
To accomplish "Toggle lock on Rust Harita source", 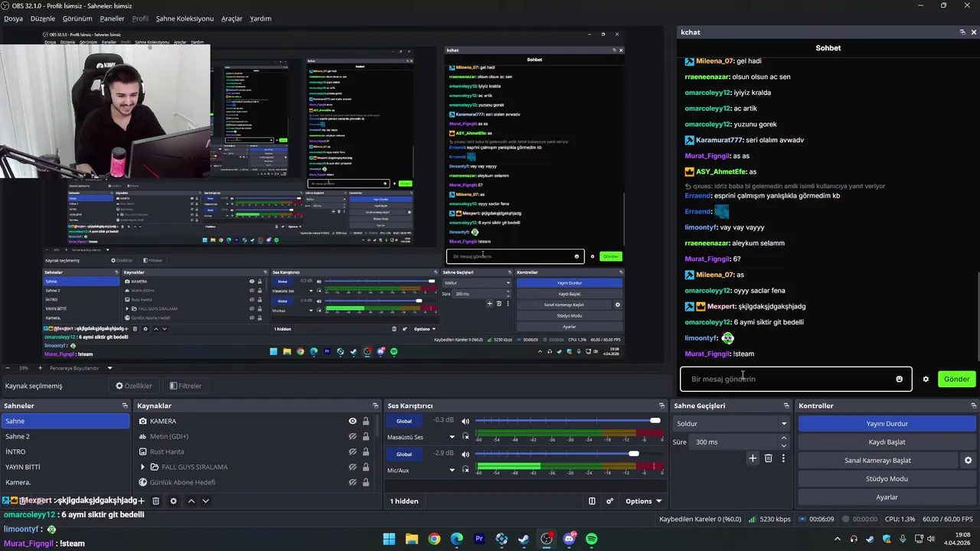I will [366, 452].
